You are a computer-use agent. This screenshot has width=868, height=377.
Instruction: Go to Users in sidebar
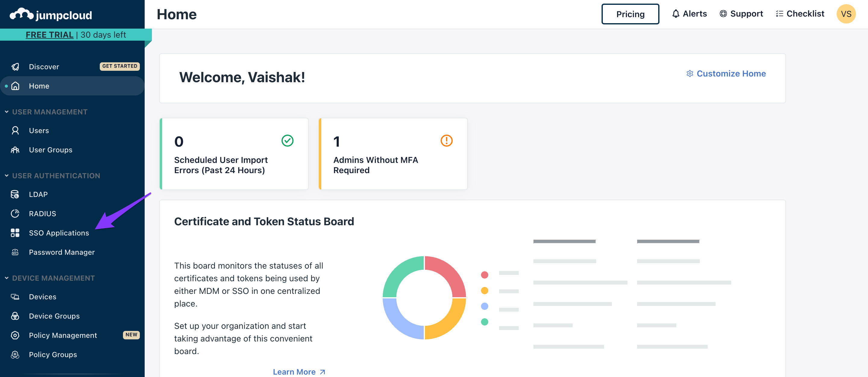click(39, 131)
